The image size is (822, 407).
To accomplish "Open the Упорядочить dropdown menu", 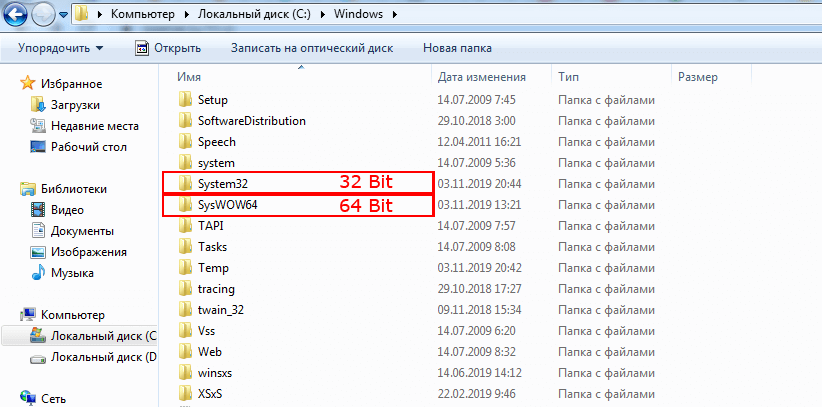I will 60,48.
